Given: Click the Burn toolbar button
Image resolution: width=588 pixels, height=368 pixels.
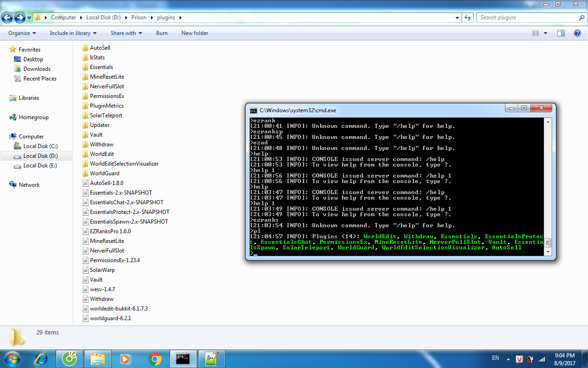Looking at the screenshot, I should coord(162,33).
